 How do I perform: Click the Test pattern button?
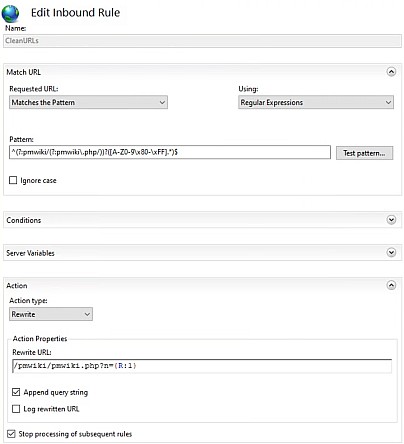(364, 153)
